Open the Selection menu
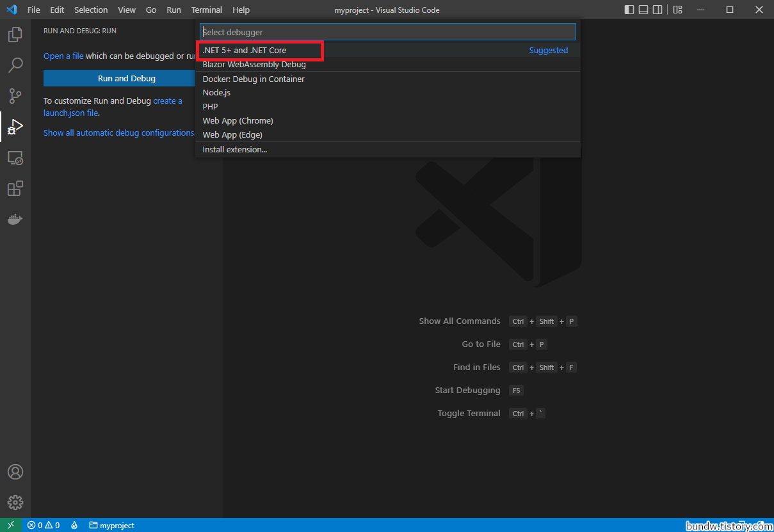This screenshot has height=532, width=774. [91, 10]
